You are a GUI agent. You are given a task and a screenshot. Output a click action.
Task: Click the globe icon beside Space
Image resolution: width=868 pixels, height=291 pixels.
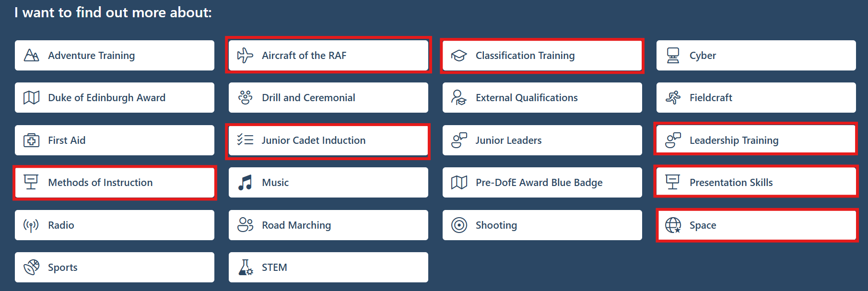pyautogui.click(x=673, y=225)
